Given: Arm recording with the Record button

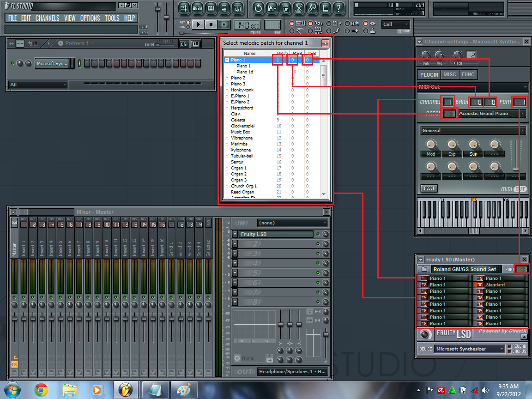Looking at the screenshot, I should [x=224, y=24].
